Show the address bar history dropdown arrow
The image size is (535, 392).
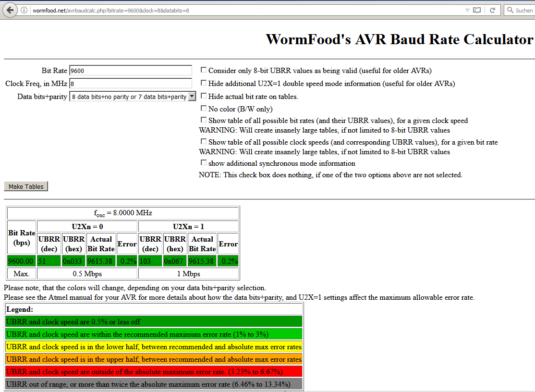467,10
